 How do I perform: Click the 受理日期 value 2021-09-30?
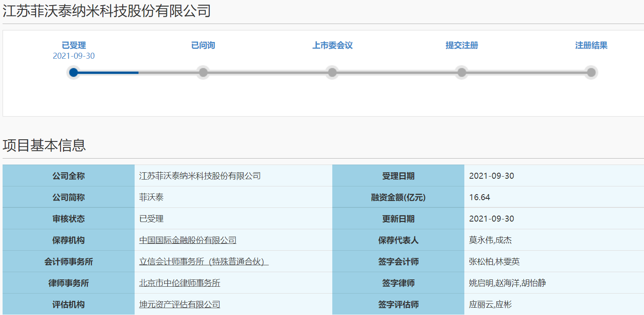(491, 176)
